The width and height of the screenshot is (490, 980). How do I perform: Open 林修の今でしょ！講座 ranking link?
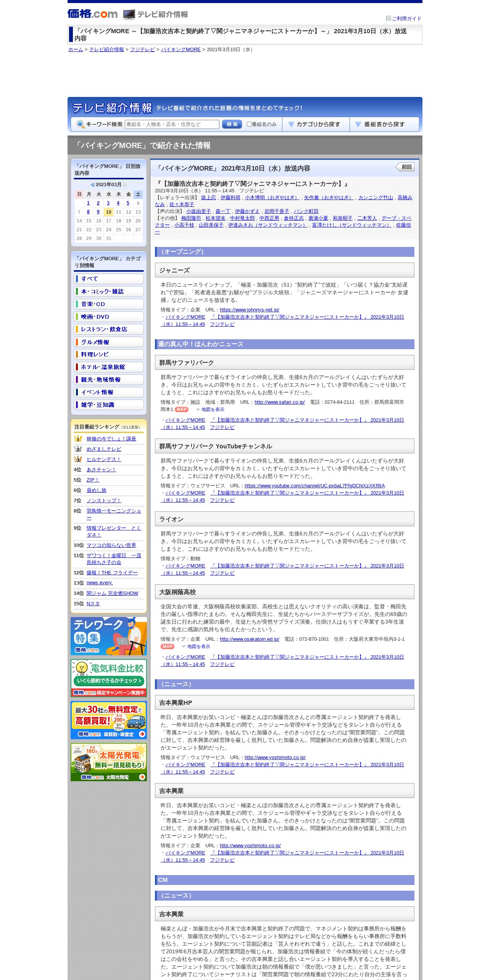pos(111,439)
